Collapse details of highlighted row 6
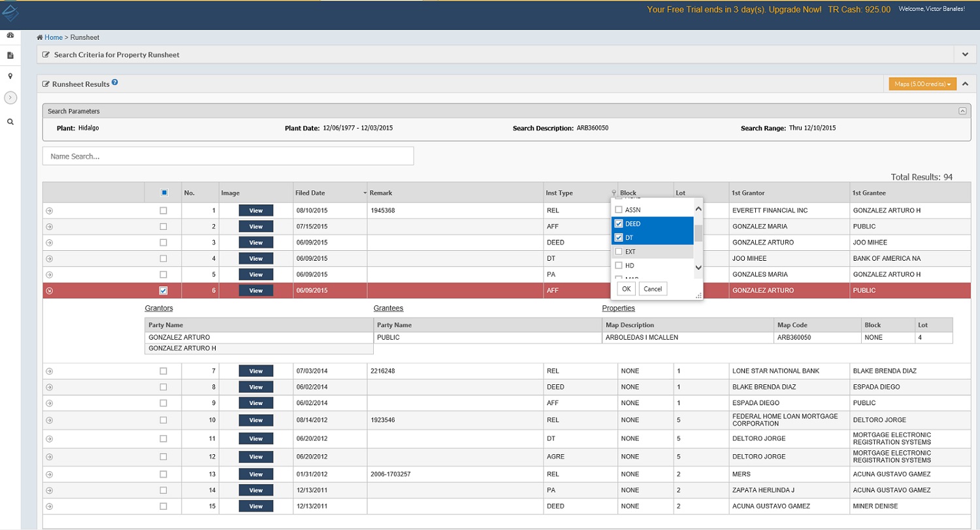The image size is (980, 530). (49, 291)
